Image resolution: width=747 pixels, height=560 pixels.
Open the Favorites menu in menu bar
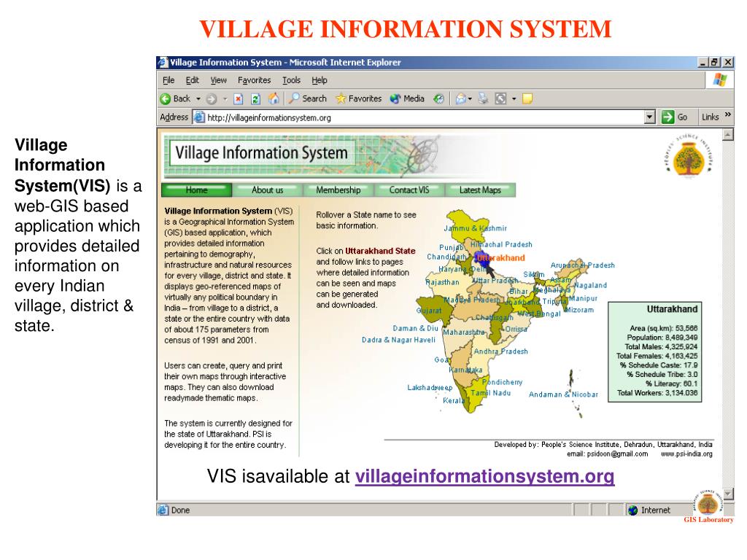(254, 80)
